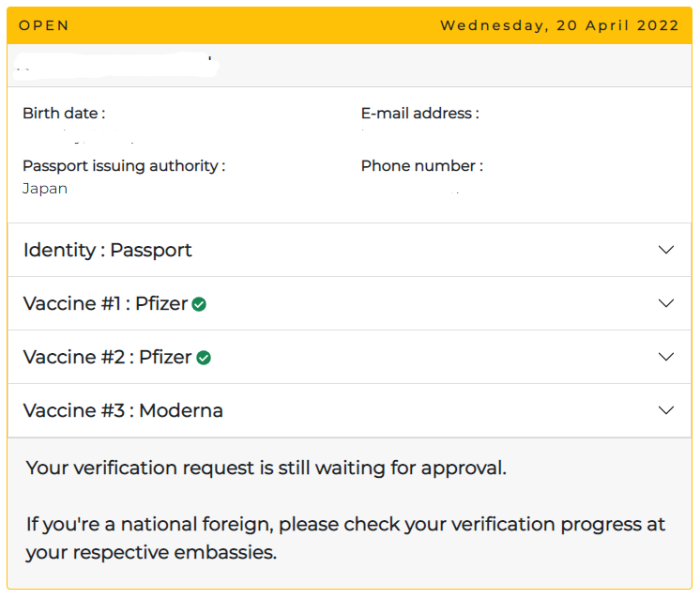This screenshot has width=700, height=599.
Task: Click the green verified checkmark beside Vaccine #1
Action: pyautogui.click(x=199, y=304)
